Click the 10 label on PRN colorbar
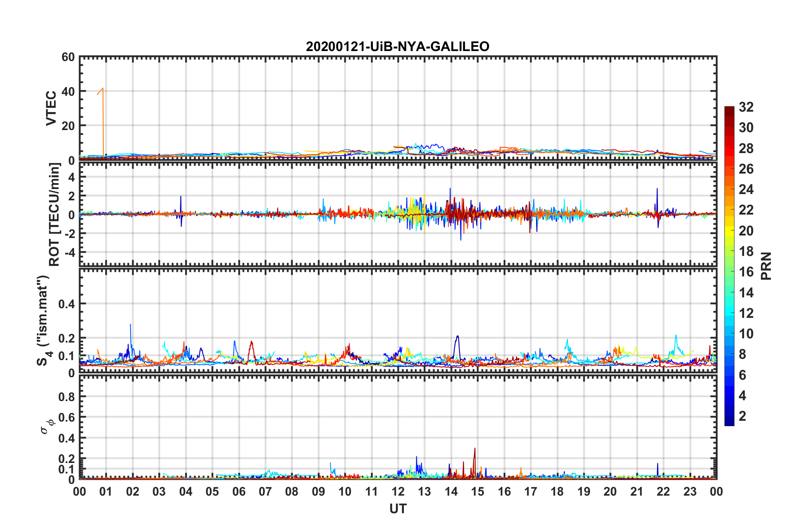The image size is (796, 532). [x=746, y=334]
